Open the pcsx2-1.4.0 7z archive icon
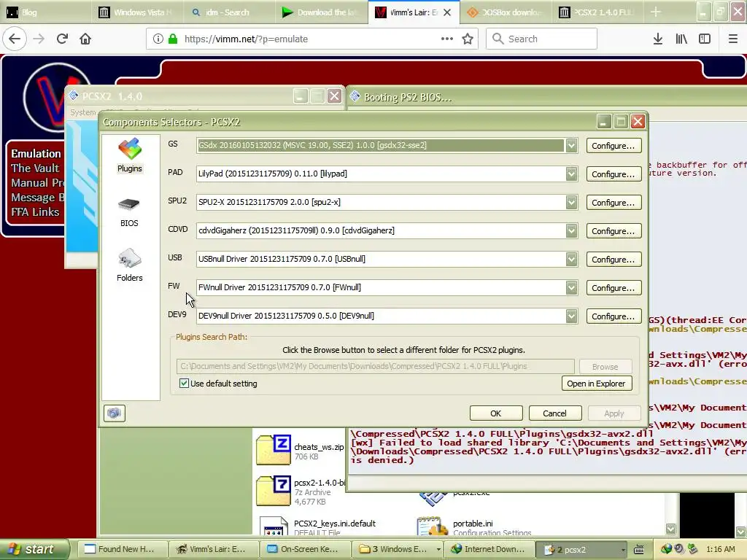 [274, 491]
